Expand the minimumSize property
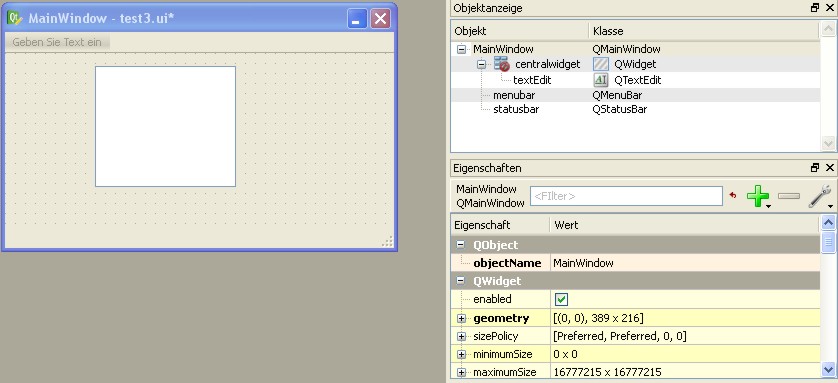This screenshot has height=383, width=838. 461,354
